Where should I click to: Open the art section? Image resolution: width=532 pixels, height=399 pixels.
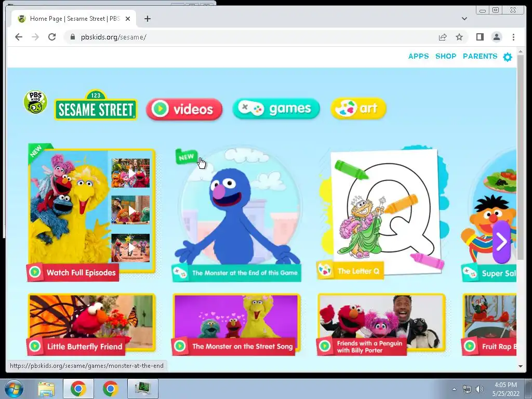pos(358,109)
